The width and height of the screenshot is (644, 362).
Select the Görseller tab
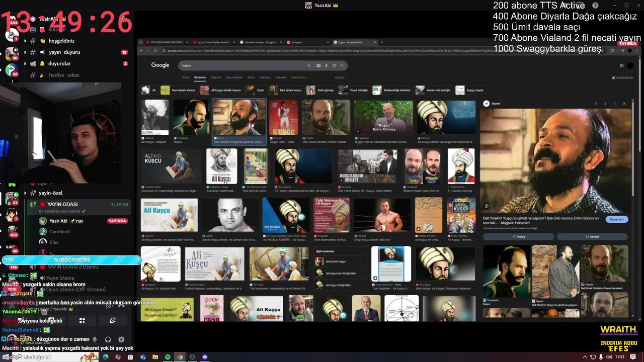click(x=200, y=77)
